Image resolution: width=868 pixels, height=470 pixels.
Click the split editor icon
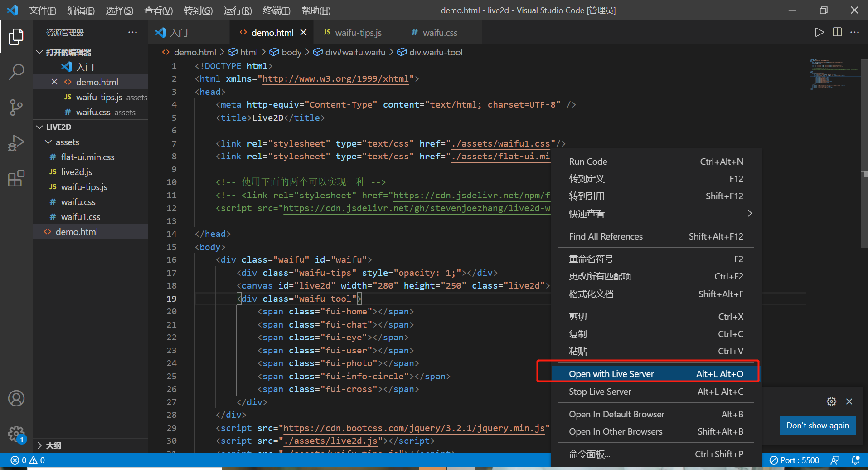[837, 32]
